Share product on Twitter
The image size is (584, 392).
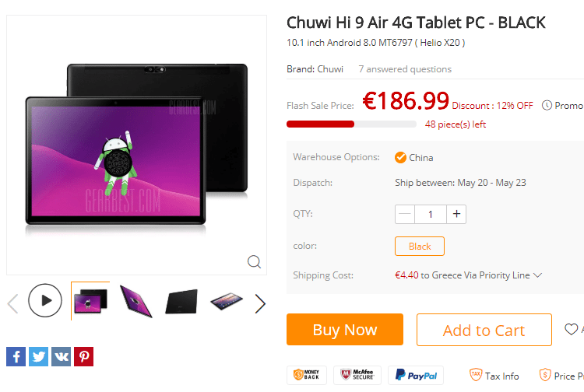tap(39, 356)
